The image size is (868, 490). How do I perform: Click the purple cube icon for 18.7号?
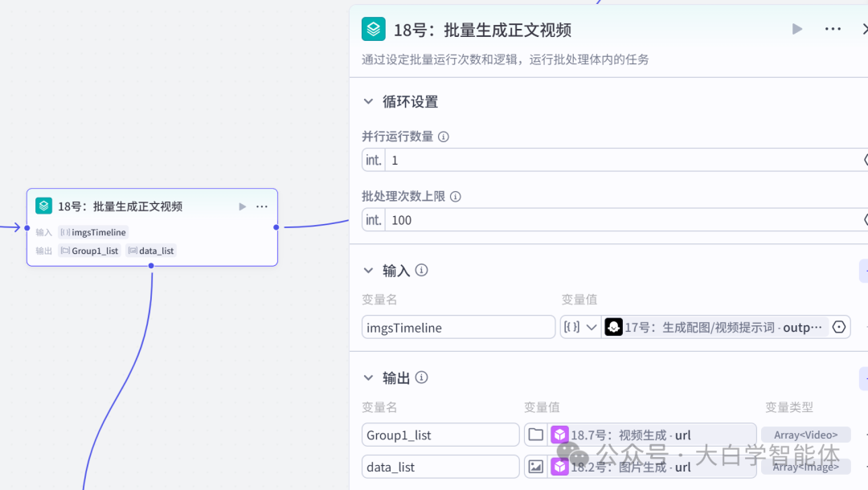tap(559, 435)
